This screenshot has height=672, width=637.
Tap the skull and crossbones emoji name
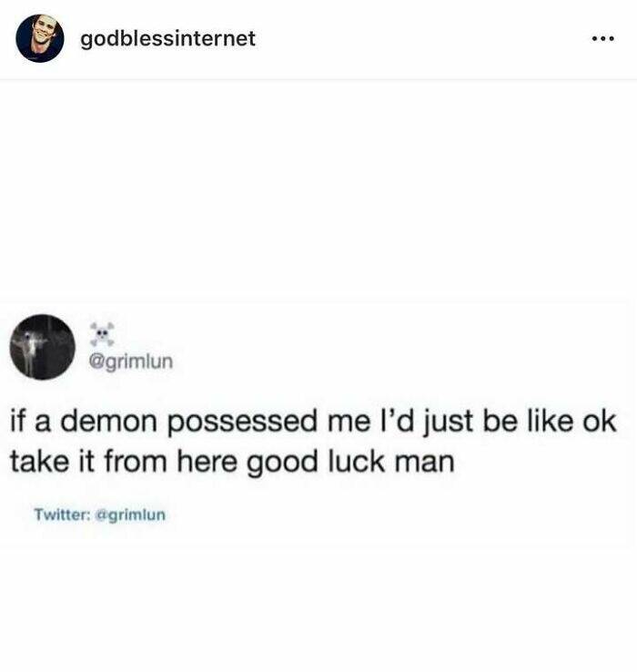pyautogui.click(x=102, y=334)
